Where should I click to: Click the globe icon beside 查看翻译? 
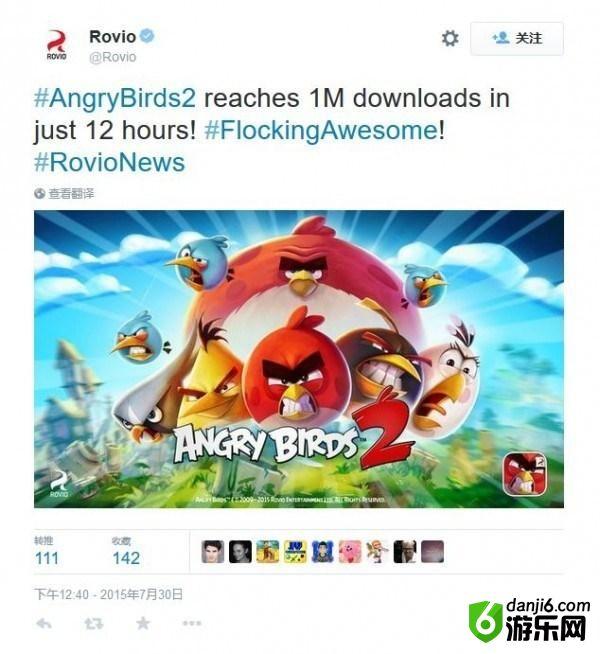[x=40, y=194]
